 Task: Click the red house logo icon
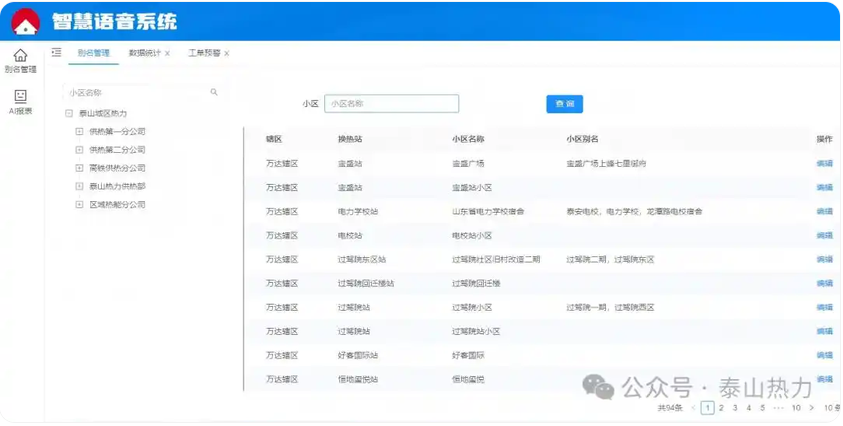[x=25, y=22]
